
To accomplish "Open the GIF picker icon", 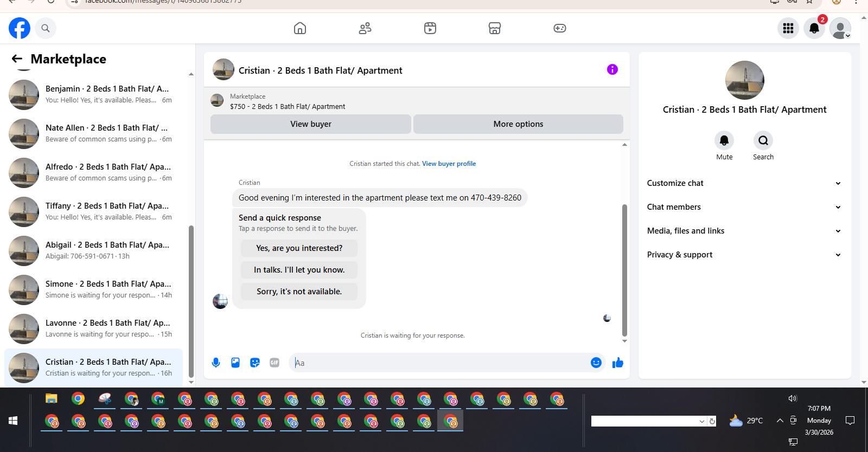I will click(275, 363).
